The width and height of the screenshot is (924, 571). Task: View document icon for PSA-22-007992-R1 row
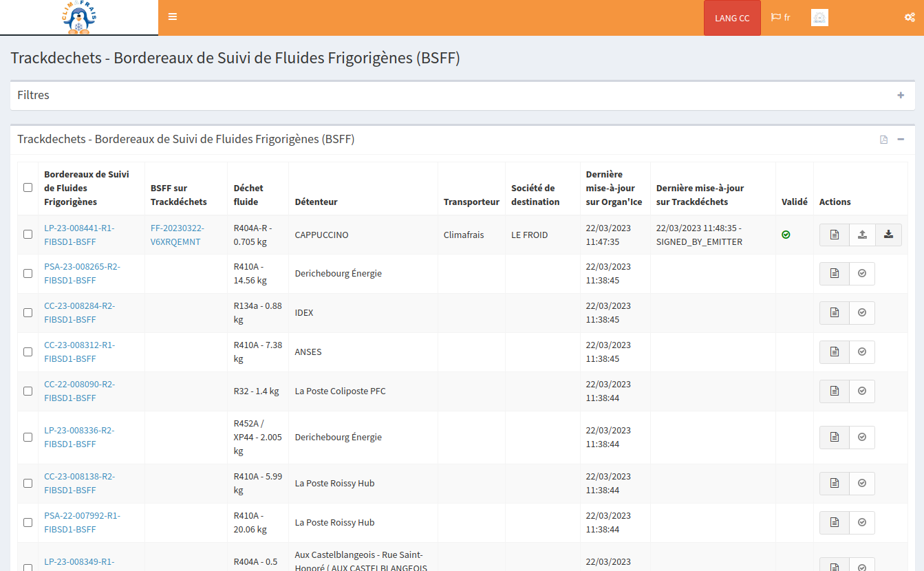point(835,522)
